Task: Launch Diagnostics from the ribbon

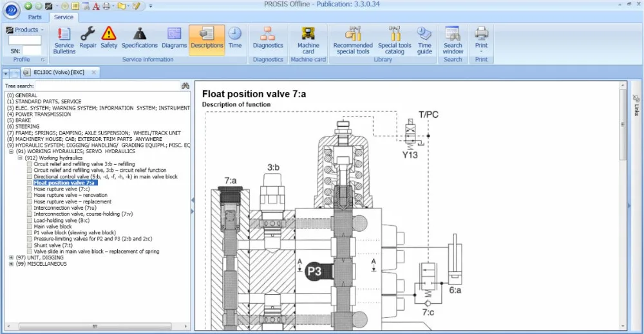Action: pyautogui.click(x=268, y=38)
